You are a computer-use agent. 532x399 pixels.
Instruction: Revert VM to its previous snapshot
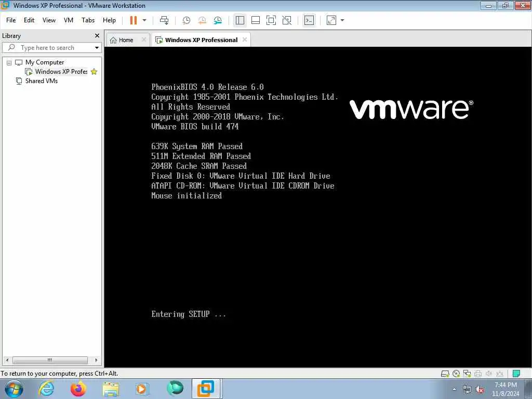point(202,20)
